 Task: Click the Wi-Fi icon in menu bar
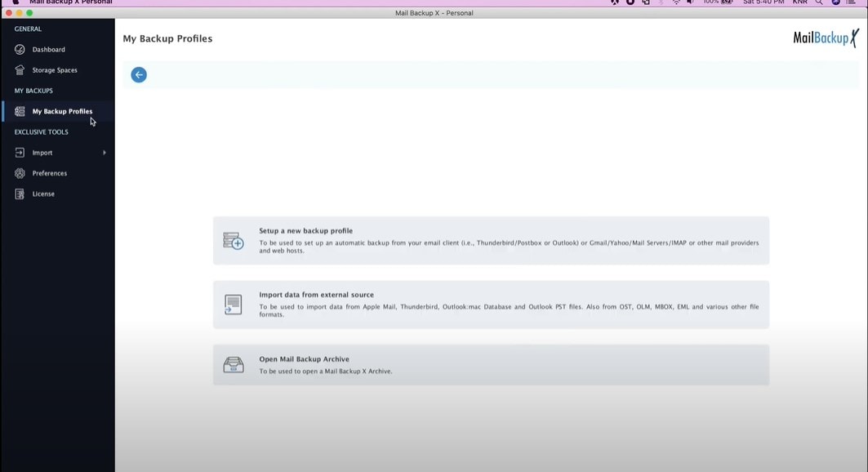(x=676, y=2)
